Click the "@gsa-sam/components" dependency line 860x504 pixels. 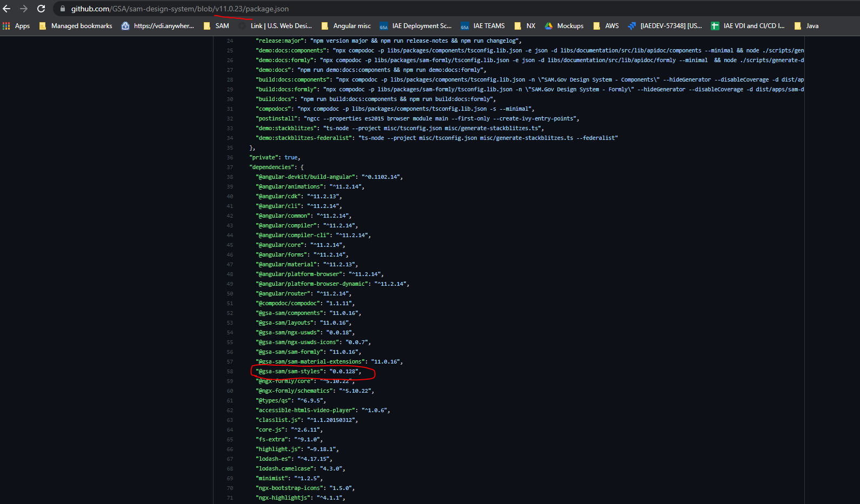[309, 313]
